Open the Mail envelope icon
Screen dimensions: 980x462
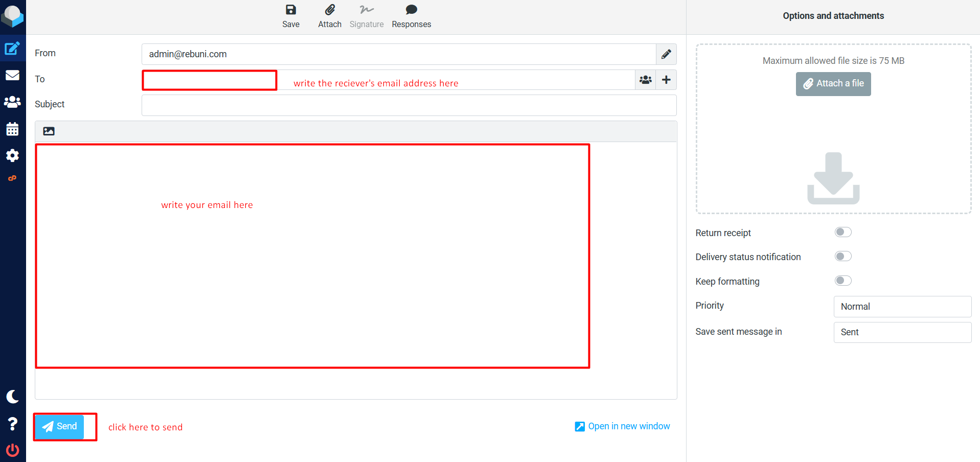point(12,75)
